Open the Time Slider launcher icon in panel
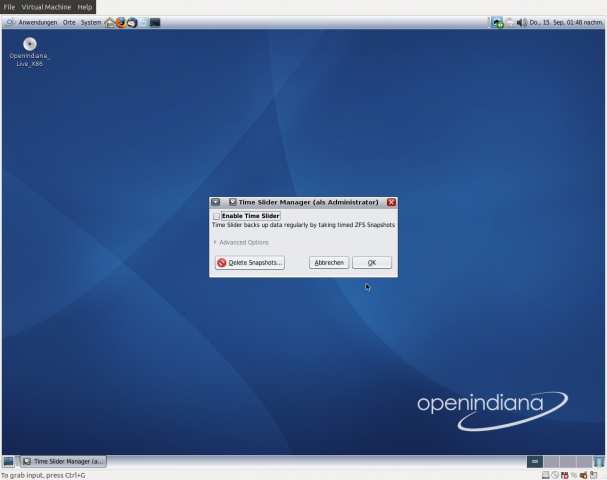The height and width of the screenshot is (480, 607). (x=144, y=22)
